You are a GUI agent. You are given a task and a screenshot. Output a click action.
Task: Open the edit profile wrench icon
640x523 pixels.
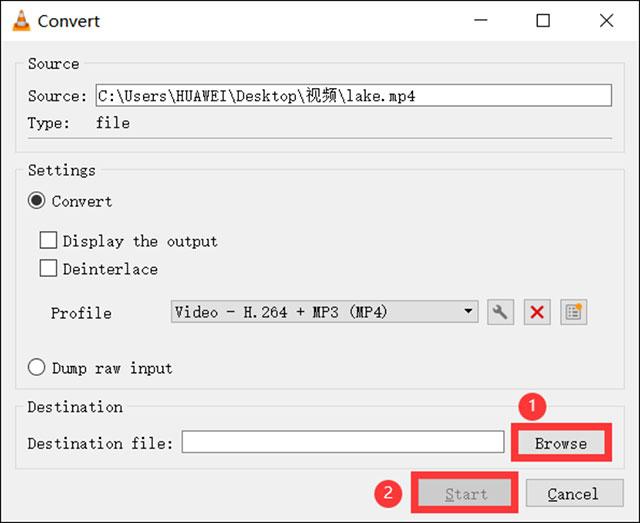pos(500,312)
